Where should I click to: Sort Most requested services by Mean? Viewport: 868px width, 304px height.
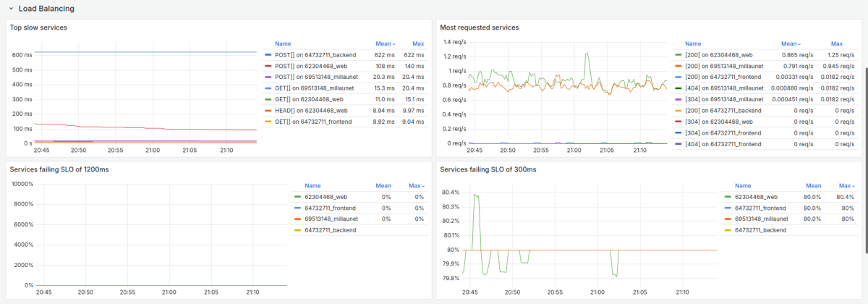[790, 43]
